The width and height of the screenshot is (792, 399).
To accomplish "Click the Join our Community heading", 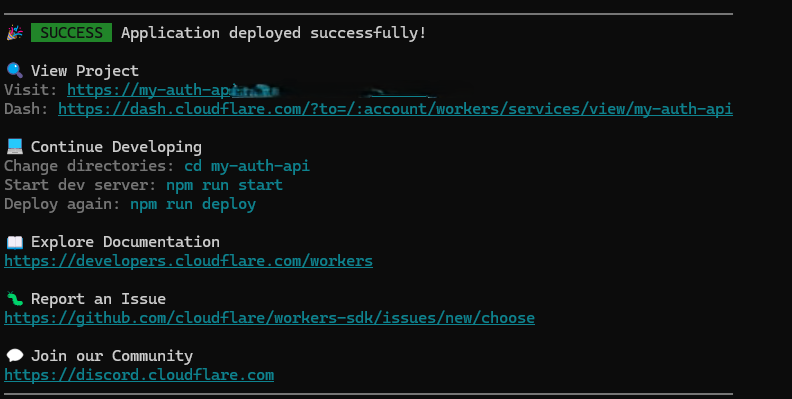I will (112, 356).
